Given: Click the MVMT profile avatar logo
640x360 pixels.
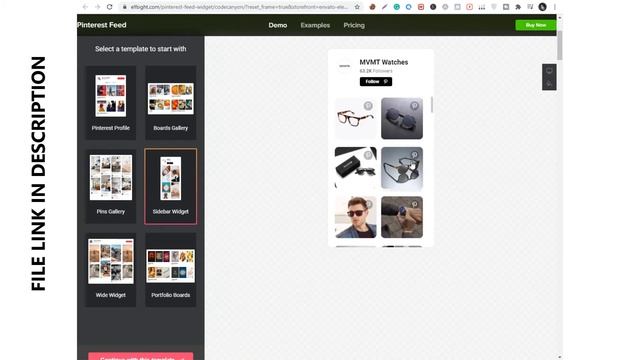Looking at the screenshot, I should pyautogui.click(x=344, y=66).
